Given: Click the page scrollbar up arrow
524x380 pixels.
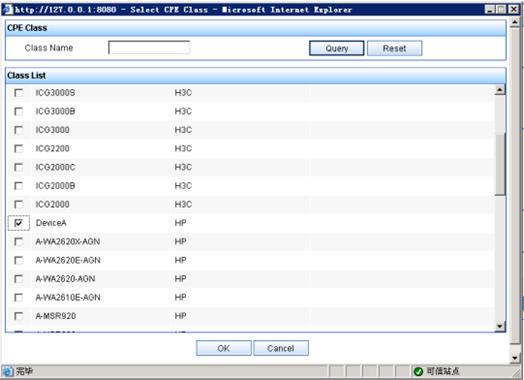Looking at the screenshot, I should 515,22.
